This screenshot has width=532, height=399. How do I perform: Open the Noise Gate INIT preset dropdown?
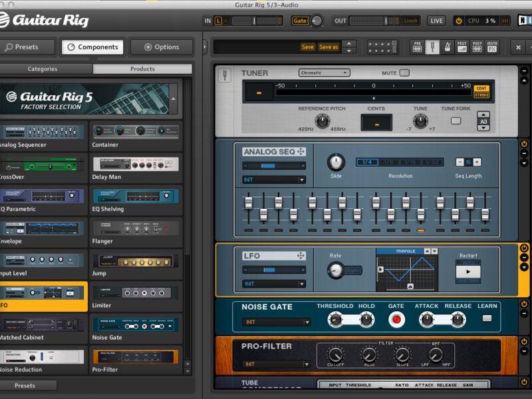(276, 323)
